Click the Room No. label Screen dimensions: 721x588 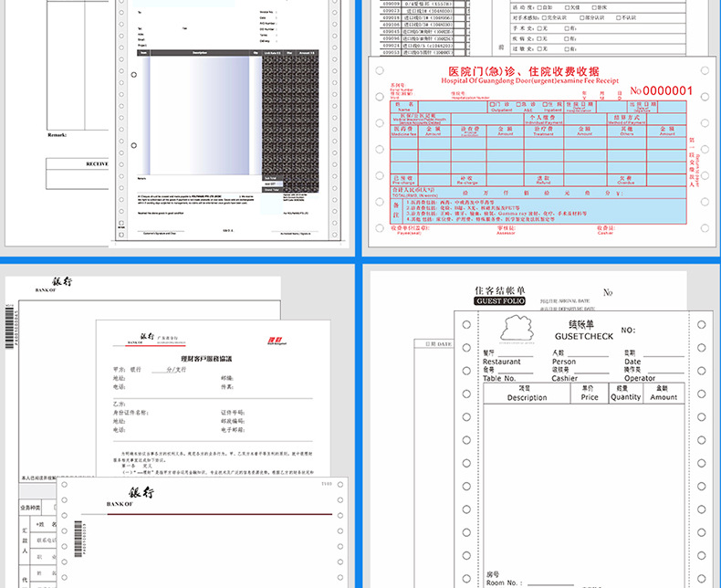[x=504, y=583]
